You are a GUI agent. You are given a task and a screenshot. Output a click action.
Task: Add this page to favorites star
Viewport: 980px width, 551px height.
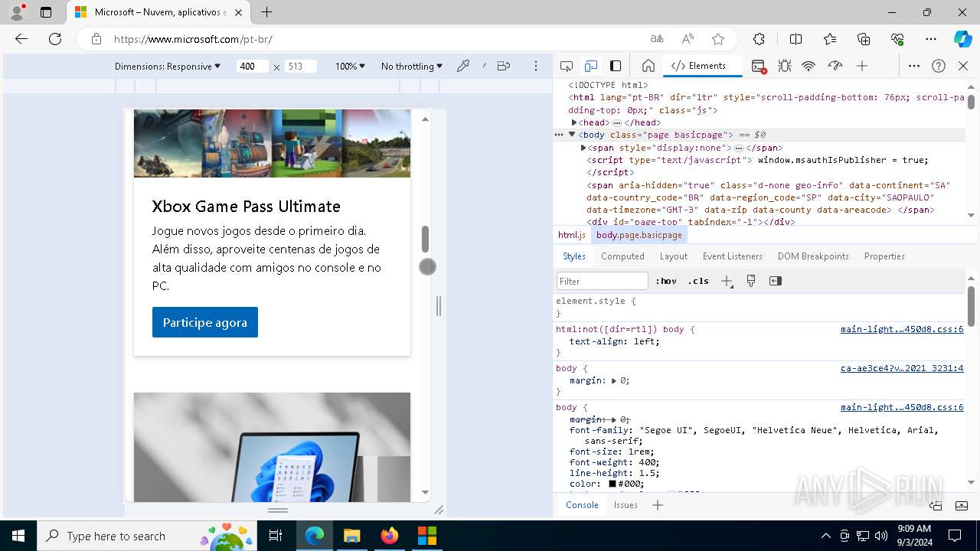pyautogui.click(x=717, y=39)
